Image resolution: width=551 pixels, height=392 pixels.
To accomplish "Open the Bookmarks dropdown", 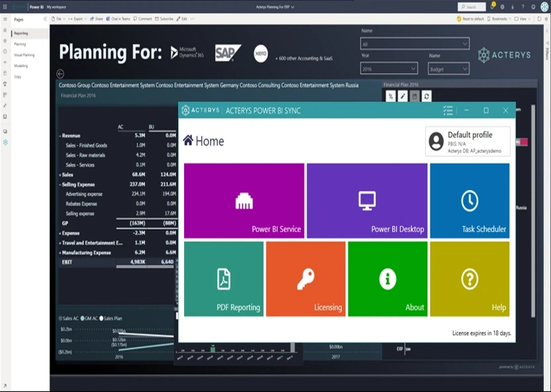I will click(x=499, y=19).
